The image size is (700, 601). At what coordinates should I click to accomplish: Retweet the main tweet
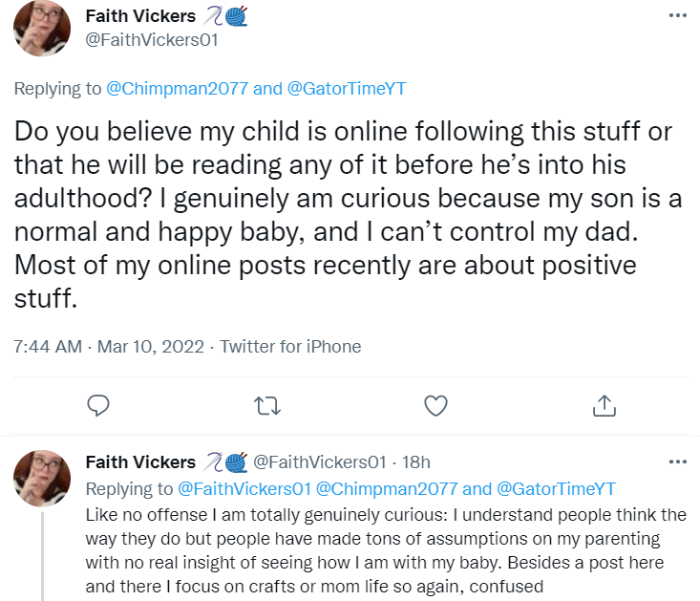[266, 405]
